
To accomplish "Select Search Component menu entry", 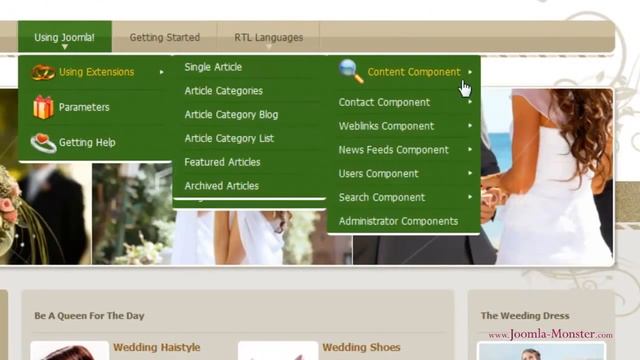I will click(382, 198).
